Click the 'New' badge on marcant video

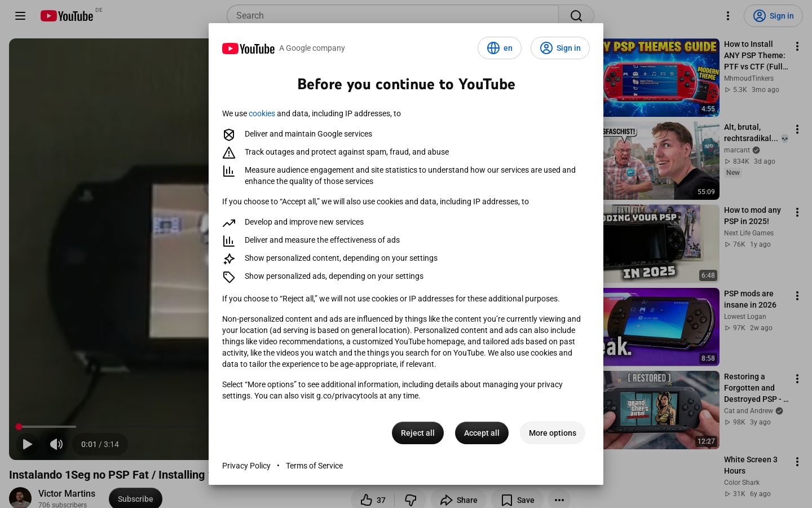(x=733, y=173)
